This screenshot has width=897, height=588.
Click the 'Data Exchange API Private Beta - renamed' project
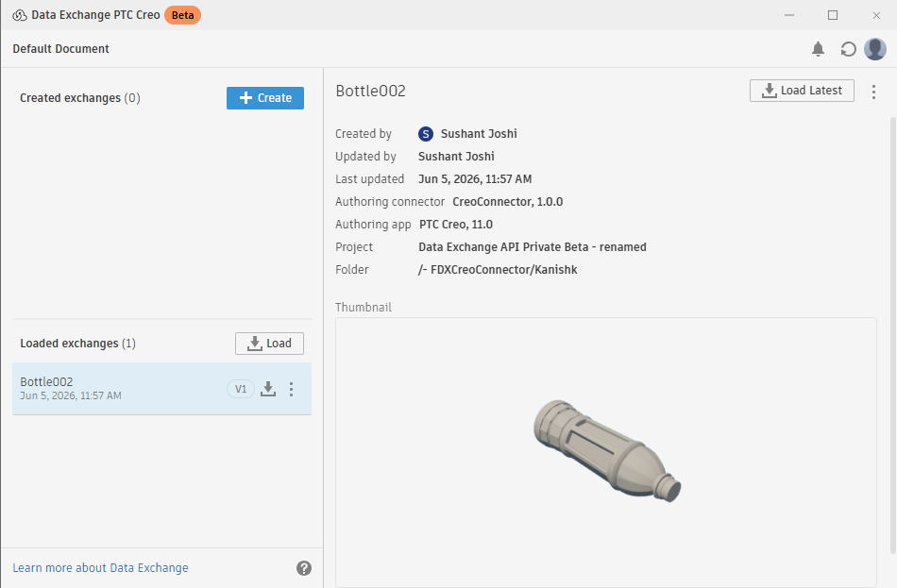(x=533, y=247)
